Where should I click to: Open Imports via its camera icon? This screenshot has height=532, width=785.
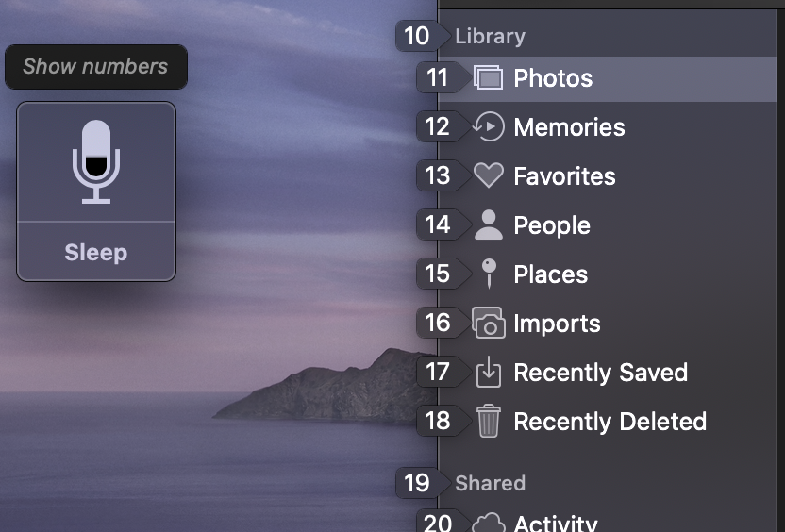coord(488,324)
